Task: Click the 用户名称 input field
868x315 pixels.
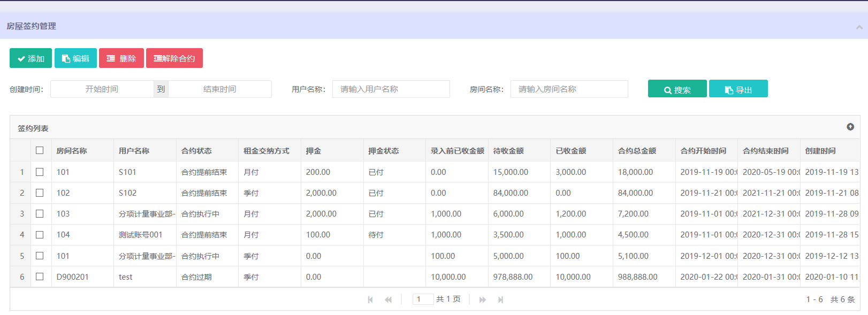Action: click(391, 89)
